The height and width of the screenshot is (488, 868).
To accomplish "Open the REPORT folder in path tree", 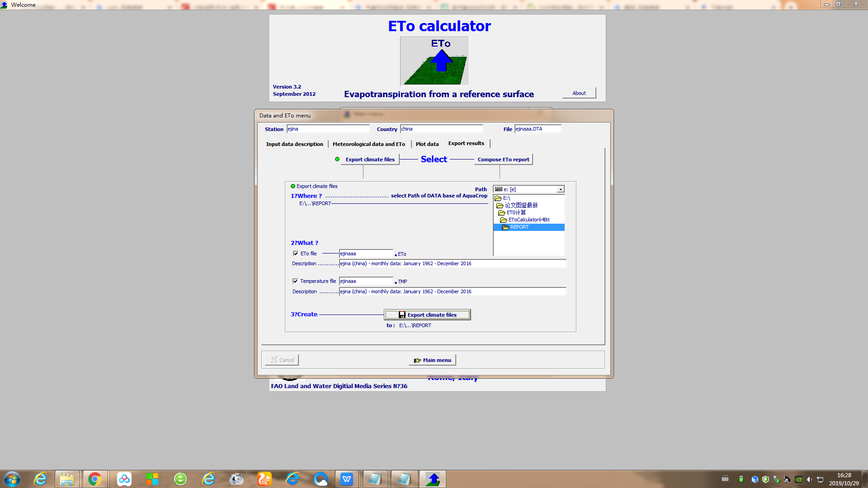I will click(x=519, y=227).
